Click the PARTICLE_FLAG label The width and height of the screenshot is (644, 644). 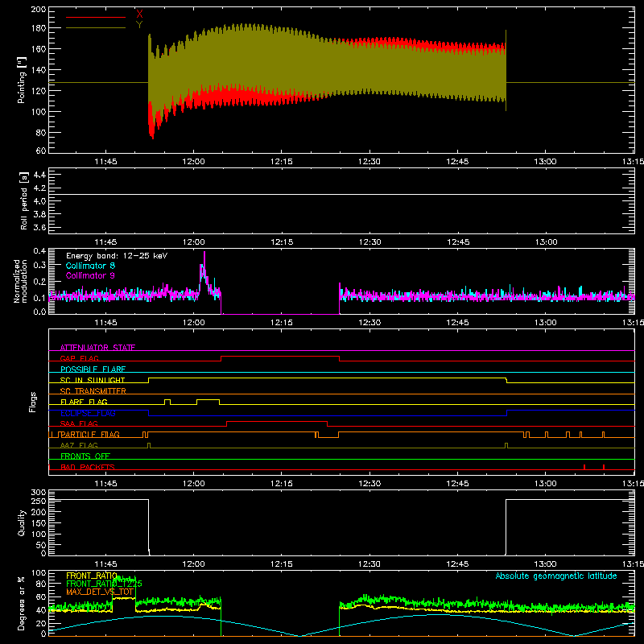[90, 435]
